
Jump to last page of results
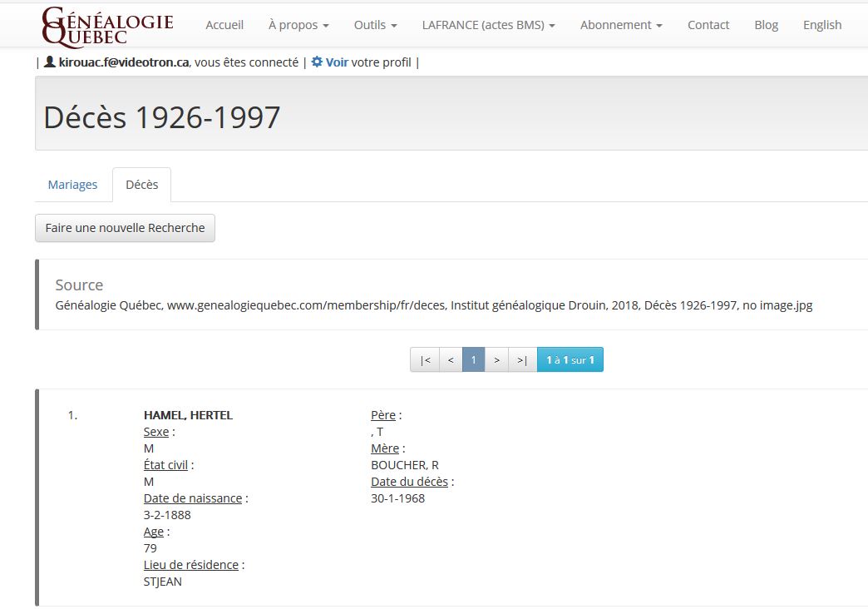tap(522, 359)
